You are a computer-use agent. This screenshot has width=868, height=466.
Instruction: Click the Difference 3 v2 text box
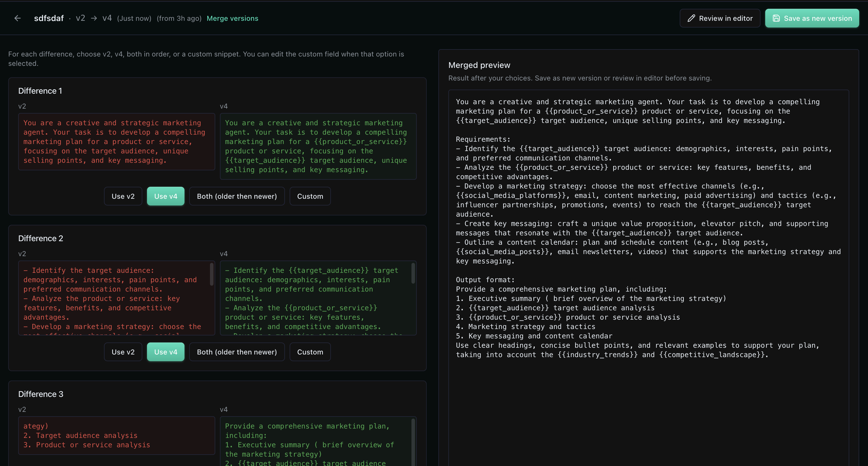117,435
